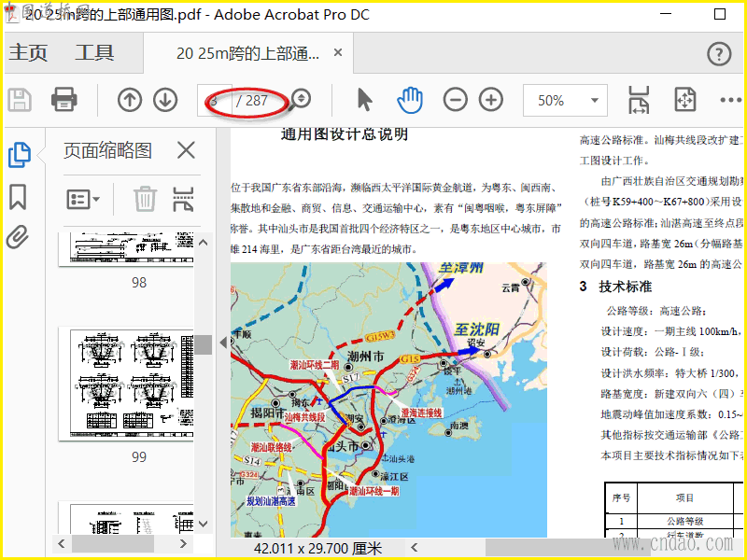Click the Fit width scrolling icon

coord(639,100)
